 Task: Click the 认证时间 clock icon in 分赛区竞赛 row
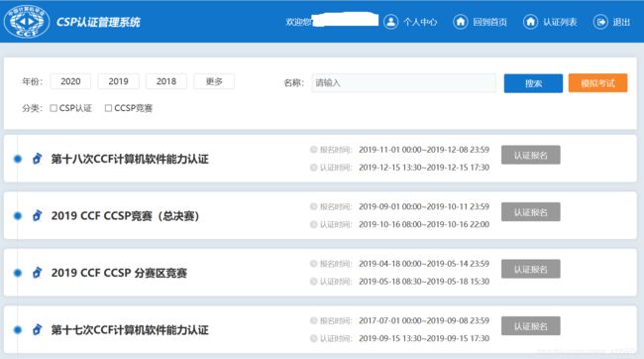click(x=314, y=282)
